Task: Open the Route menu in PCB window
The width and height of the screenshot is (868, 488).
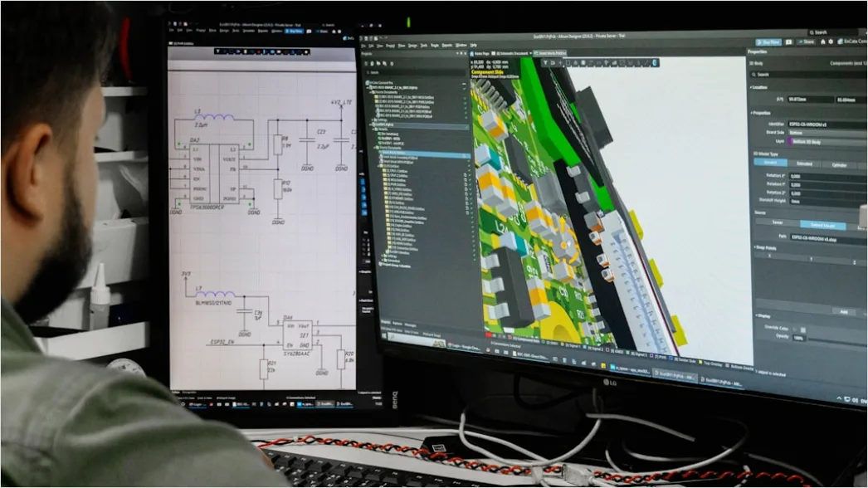Action: click(435, 46)
